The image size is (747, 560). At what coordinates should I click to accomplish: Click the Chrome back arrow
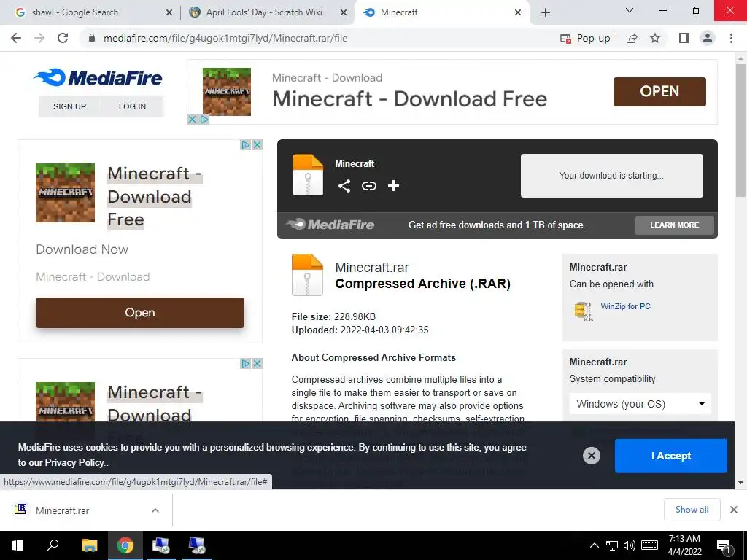coord(16,38)
